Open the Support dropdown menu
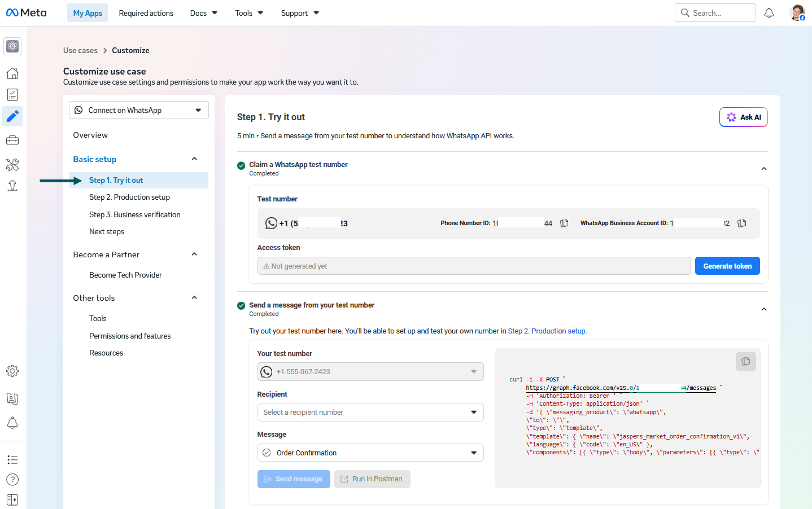 click(300, 13)
